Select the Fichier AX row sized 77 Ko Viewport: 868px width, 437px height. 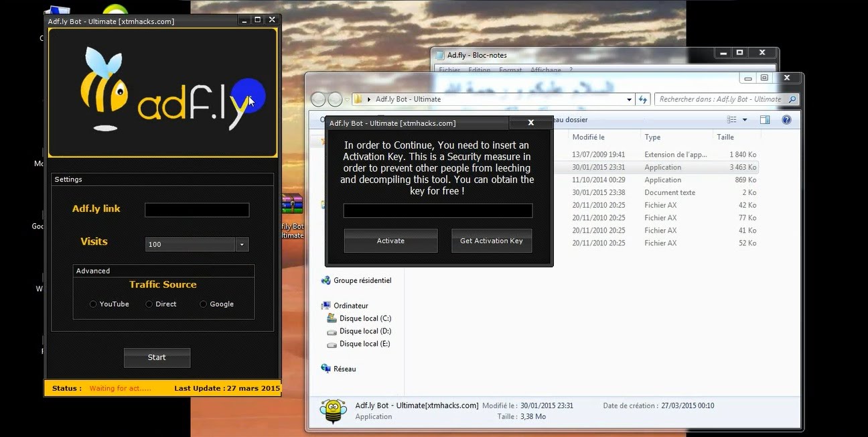[656, 218]
